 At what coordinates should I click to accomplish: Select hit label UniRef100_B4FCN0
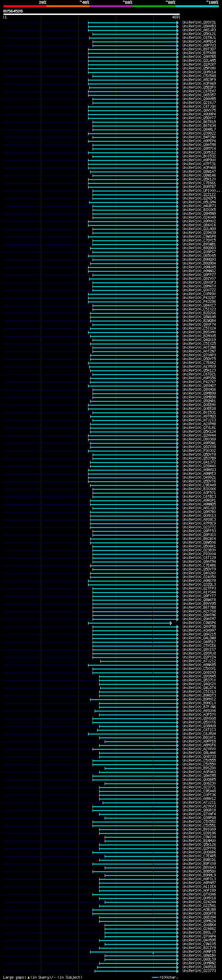point(199,137)
